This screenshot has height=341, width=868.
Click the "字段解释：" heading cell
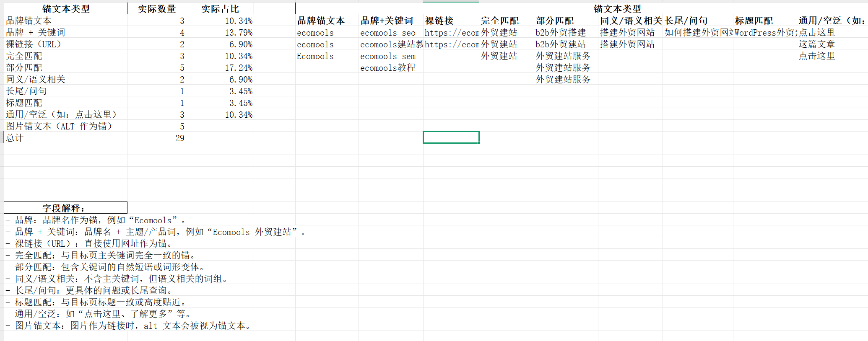[65, 208]
